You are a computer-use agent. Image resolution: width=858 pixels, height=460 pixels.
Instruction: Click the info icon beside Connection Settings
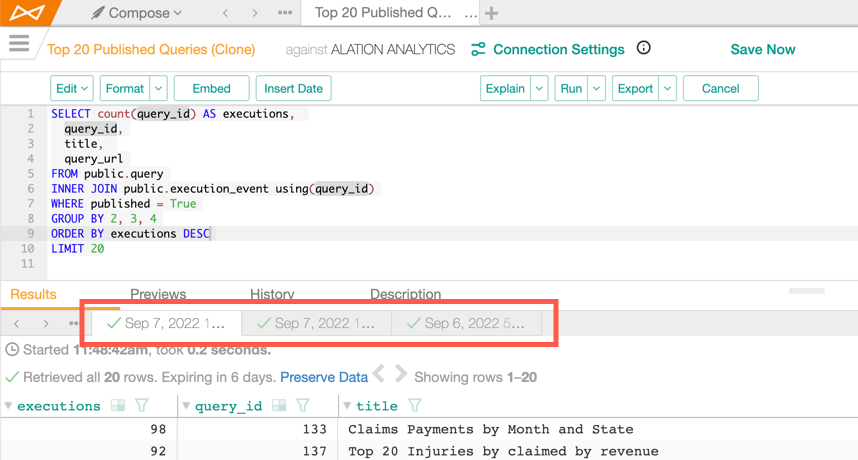[x=644, y=48]
